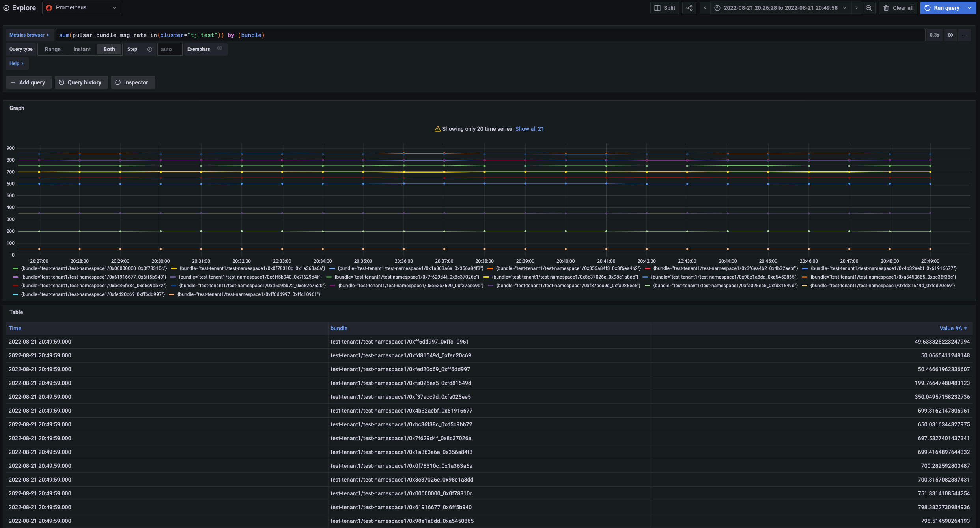
Task: Expand the Run query interval dropdown arrow
Action: [x=969, y=8]
